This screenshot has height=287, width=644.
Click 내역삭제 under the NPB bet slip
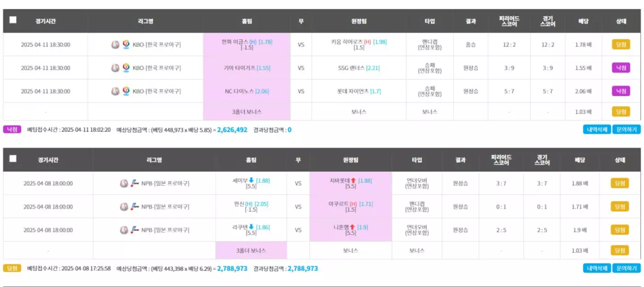(597, 268)
